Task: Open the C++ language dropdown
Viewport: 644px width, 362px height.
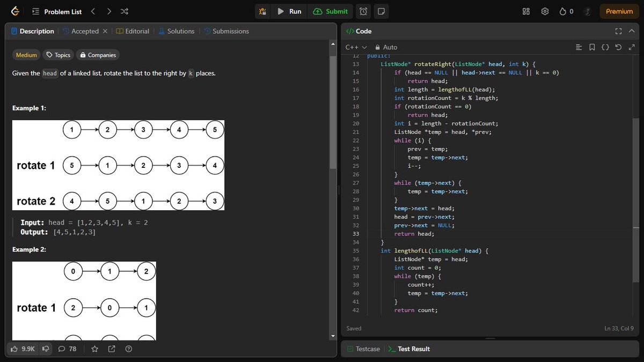Action: 356,47
